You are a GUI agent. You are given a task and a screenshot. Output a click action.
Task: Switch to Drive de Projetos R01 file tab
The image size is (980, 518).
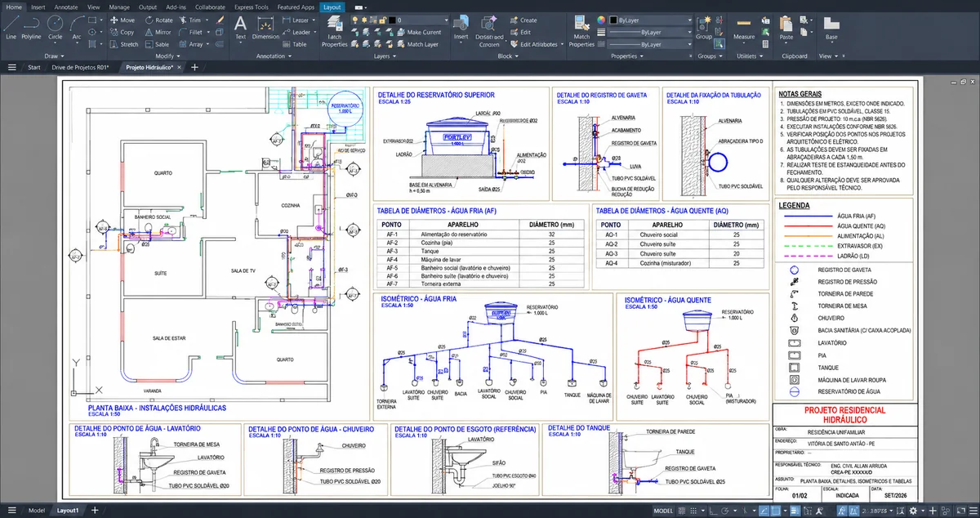pos(80,67)
